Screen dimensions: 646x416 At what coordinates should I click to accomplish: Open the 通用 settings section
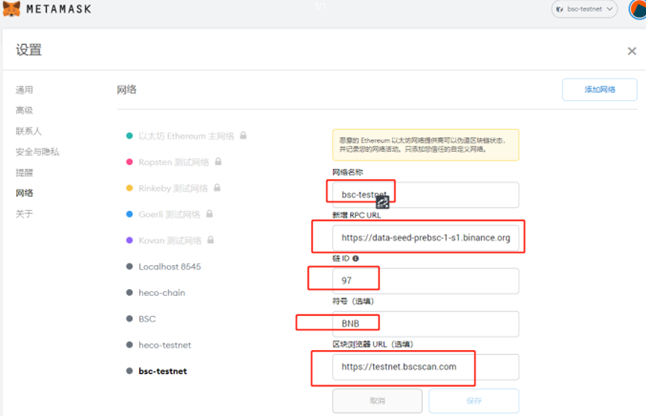[x=25, y=90]
